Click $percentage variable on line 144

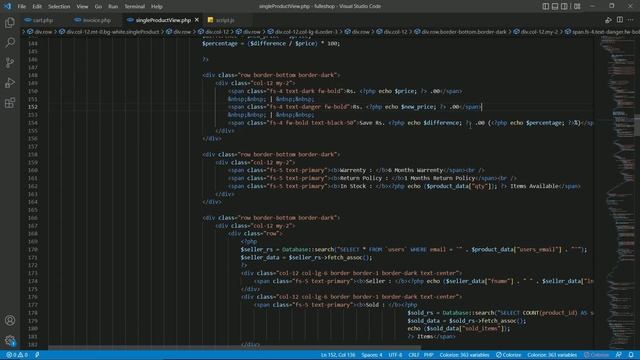point(220,44)
